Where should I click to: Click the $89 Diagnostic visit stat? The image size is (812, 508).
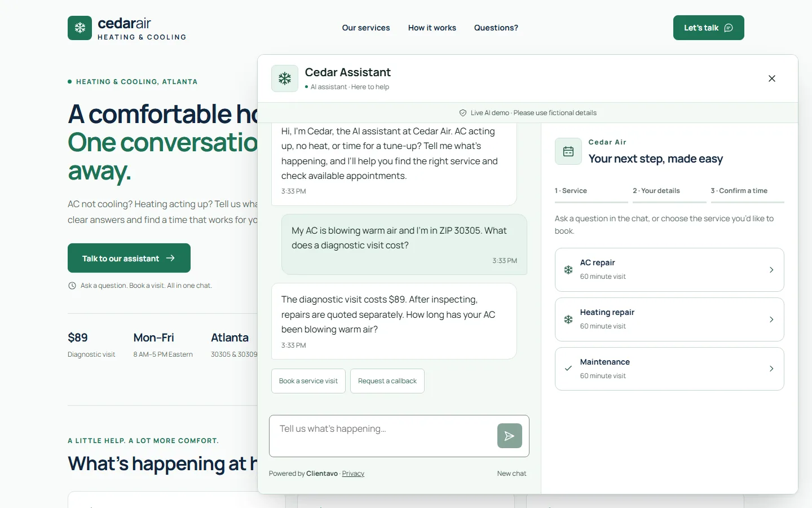pos(91,345)
